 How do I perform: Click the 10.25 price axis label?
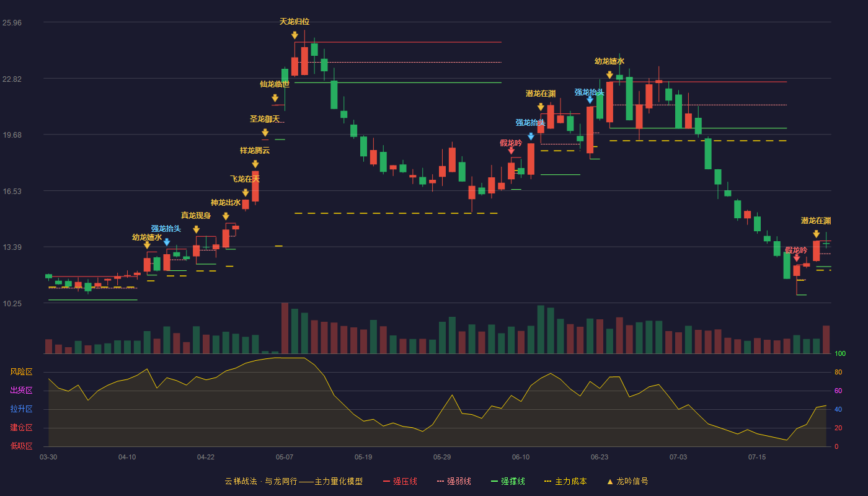[12, 304]
